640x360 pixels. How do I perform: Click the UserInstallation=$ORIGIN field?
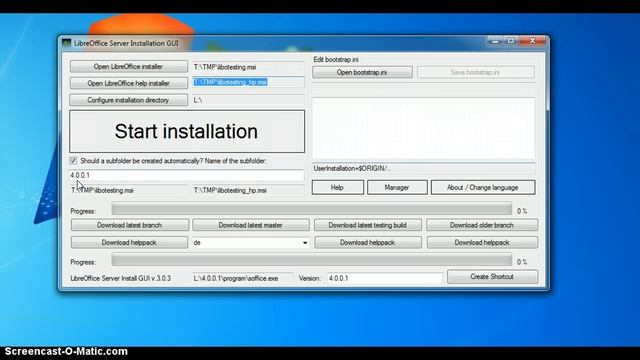pyautogui.click(x=424, y=168)
